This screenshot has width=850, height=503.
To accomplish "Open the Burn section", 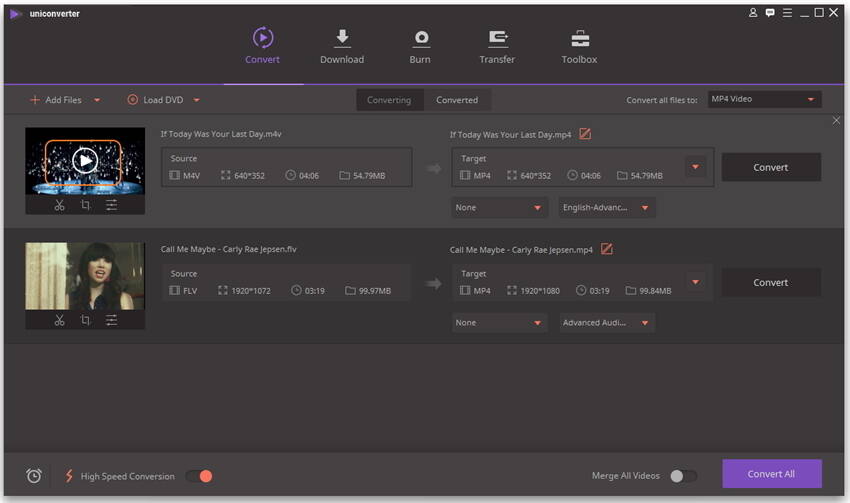I will 420,46.
